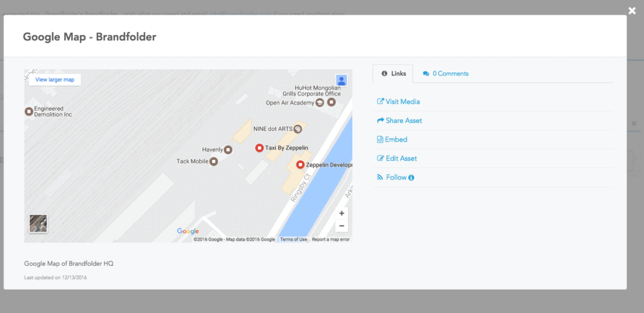
Task: Click the HuHot Mongolian Grills office marker
Action: point(331,102)
